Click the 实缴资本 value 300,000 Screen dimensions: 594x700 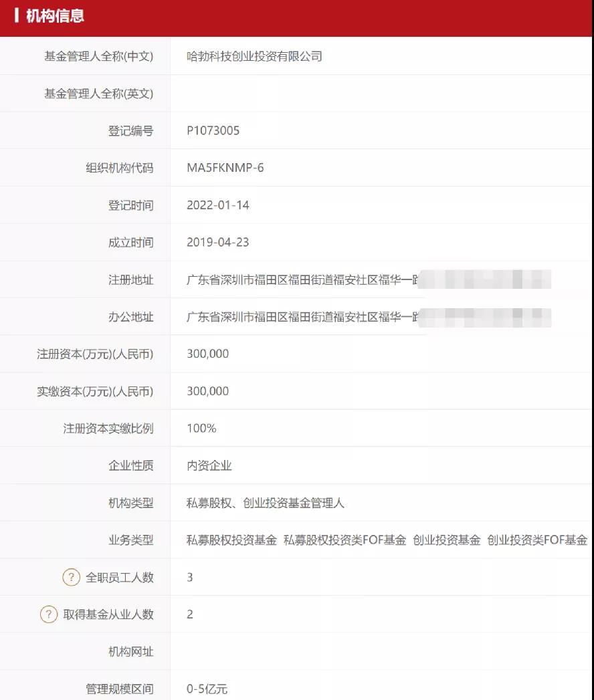coord(207,391)
